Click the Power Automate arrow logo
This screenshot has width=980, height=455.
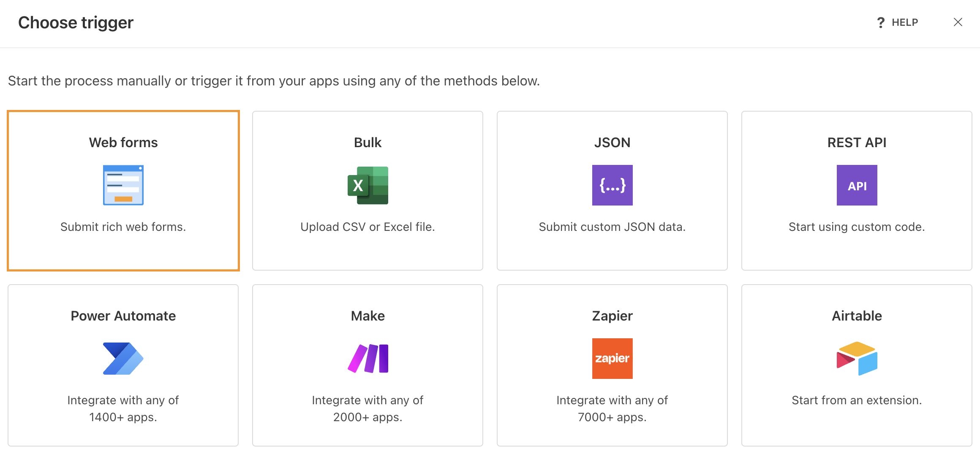click(123, 359)
